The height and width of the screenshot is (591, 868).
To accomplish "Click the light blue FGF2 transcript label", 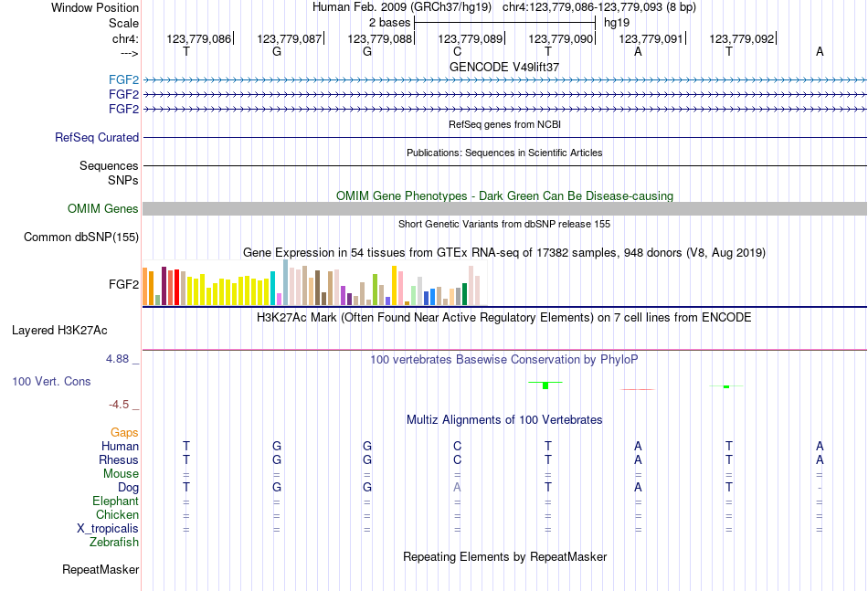I will click(x=123, y=79).
